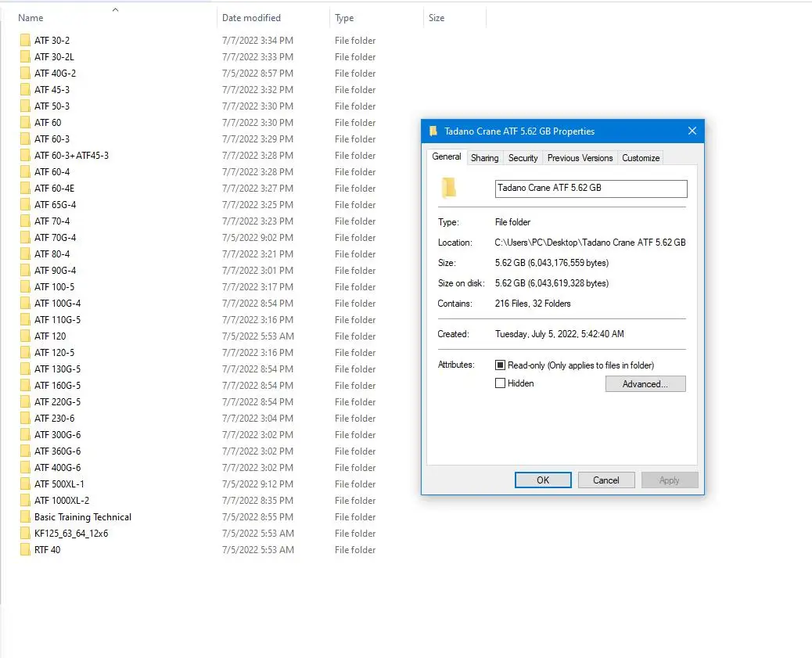Click the ATF 60-4E folder icon
The height and width of the screenshot is (658, 812).
pos(25,188)
